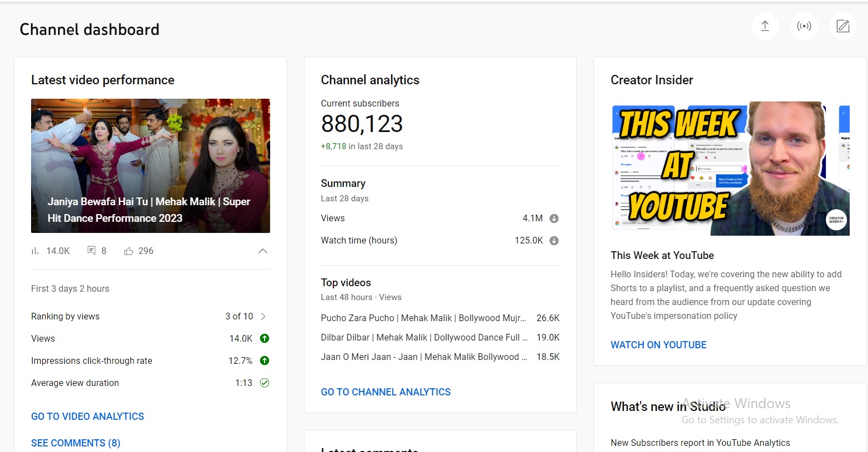
Task: Open SEE COMMENTS (8) link
Action: tap(75, 443)
